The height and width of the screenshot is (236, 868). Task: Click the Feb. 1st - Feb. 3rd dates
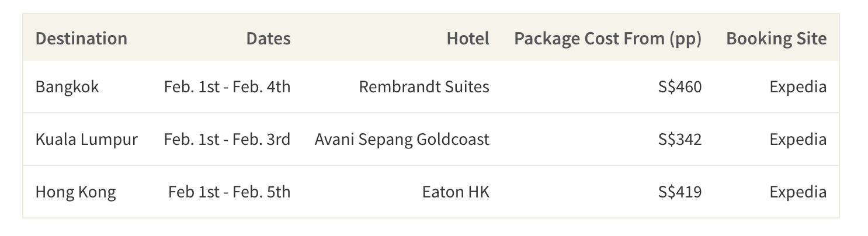point(227,140)
